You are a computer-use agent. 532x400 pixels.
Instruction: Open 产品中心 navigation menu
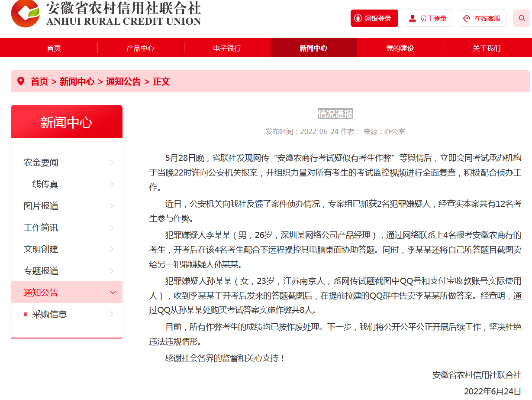140,48
